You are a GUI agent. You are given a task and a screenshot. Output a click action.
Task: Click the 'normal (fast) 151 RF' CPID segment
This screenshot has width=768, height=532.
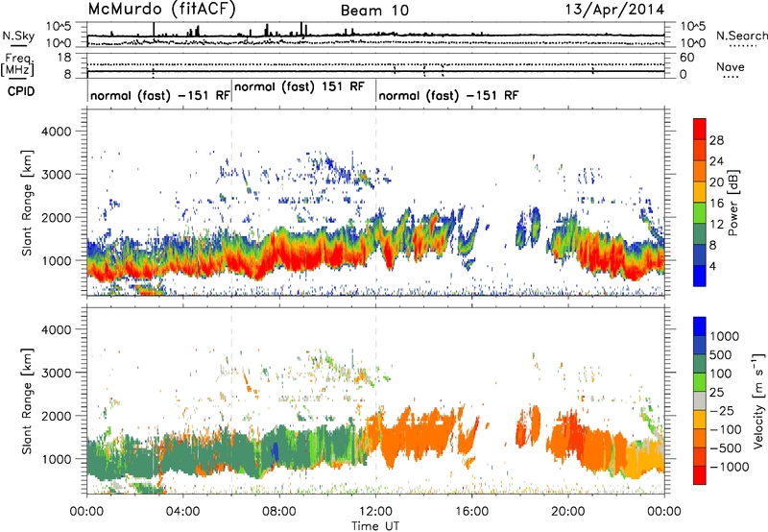pyautogui.click(x=300, y=87)
